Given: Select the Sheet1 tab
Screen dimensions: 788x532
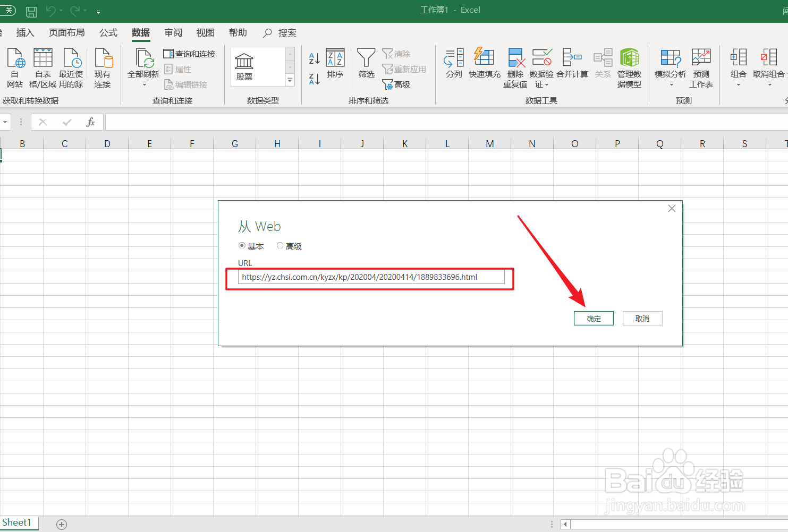Looking at the screenshot, I should (17, 523).
